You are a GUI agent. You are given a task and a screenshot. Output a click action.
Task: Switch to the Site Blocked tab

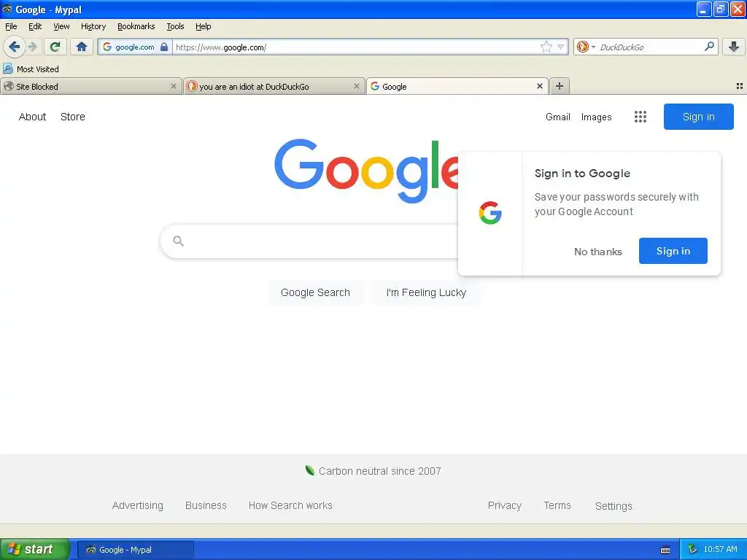(x=90, y=86)
